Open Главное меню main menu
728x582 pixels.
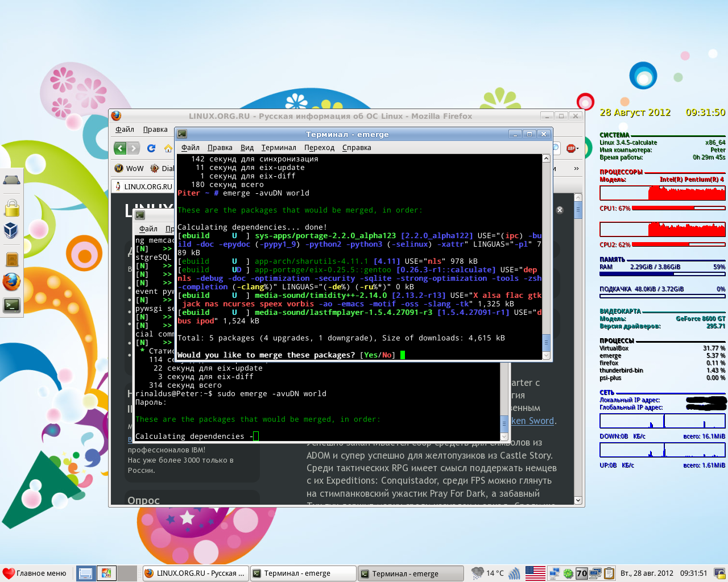(35, 573)
